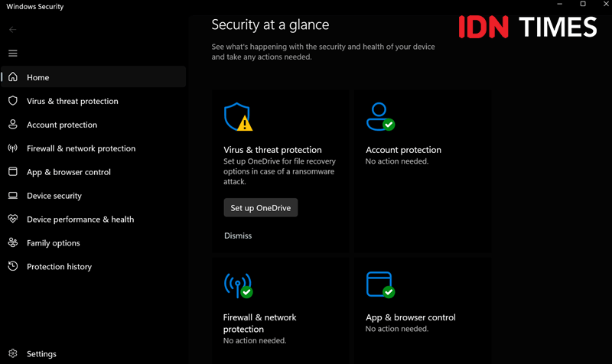Toggle the hamburger navigation menu
Image resolution: width=612 pixels, height=364 pixels.
[x=13, y=53]
